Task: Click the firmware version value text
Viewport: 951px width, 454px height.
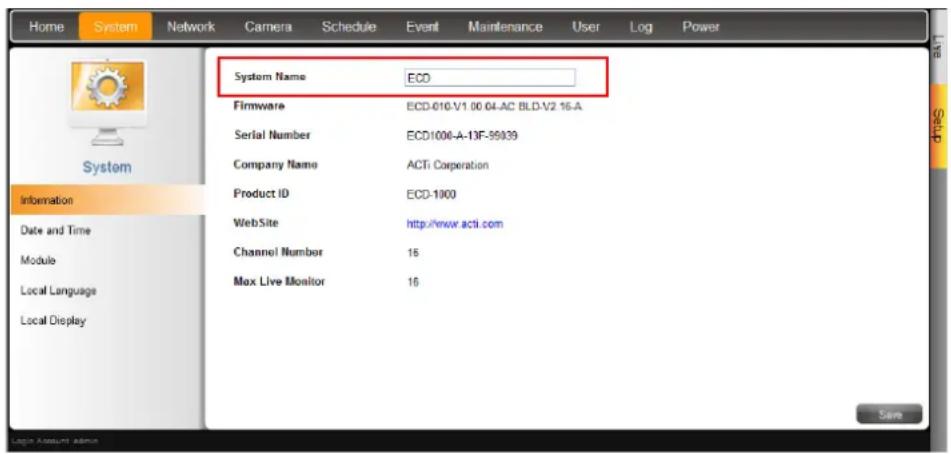Action: [x=495, y=107]
